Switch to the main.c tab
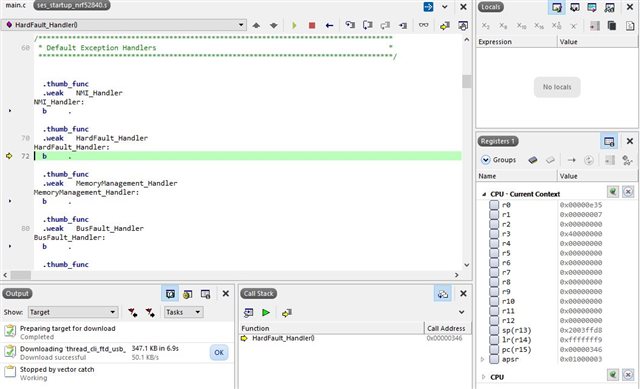Viewport: 640px width, 389px height. tap(16, 5)
